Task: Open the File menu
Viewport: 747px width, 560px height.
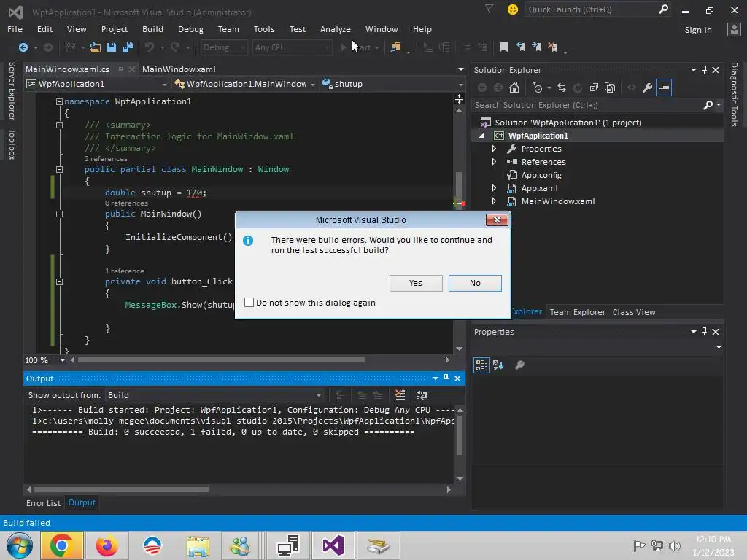Action: tap(15, 29)
